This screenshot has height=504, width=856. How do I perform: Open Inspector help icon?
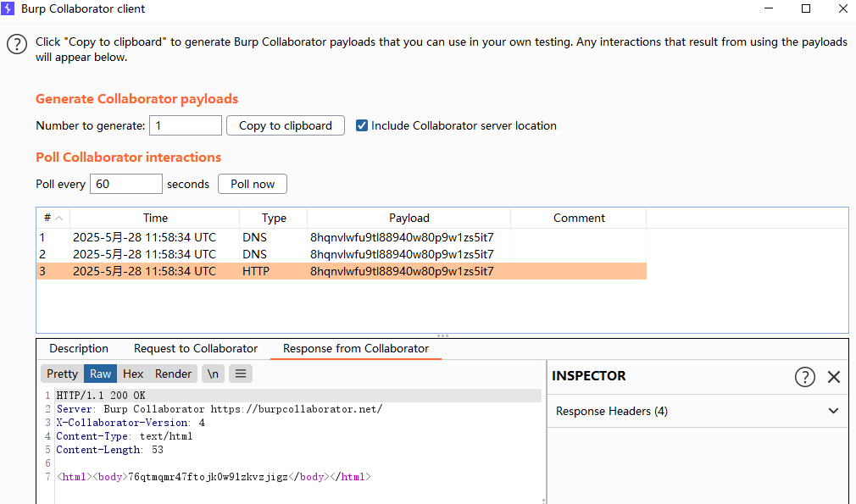804,376
